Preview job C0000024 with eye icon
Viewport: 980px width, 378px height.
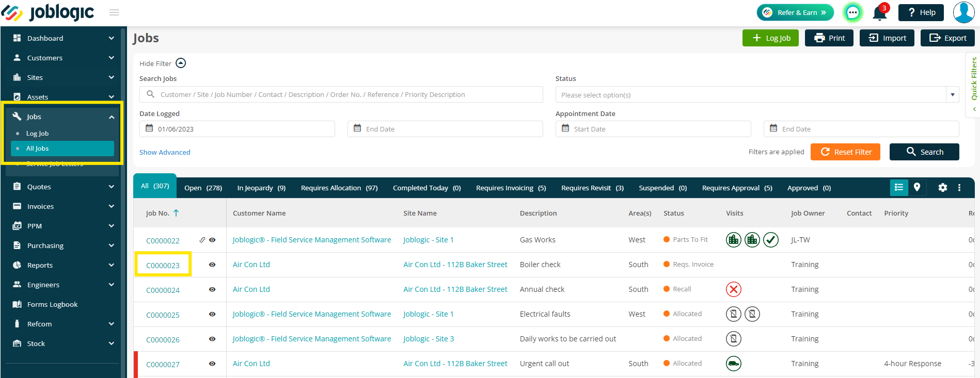212,289
